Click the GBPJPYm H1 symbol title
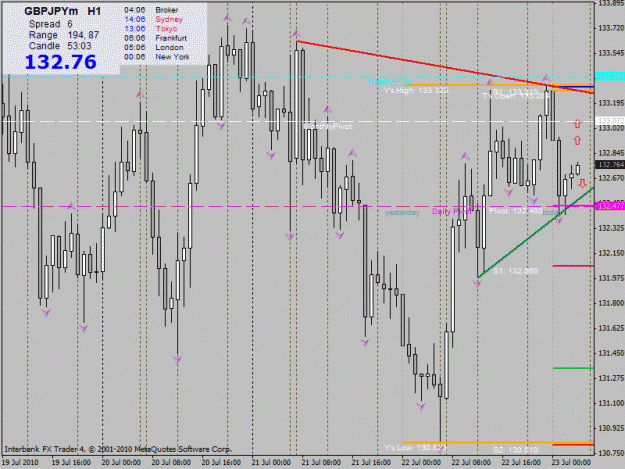Screen dimensions: 625x469 pyautogui.click(x=63, y=11)
